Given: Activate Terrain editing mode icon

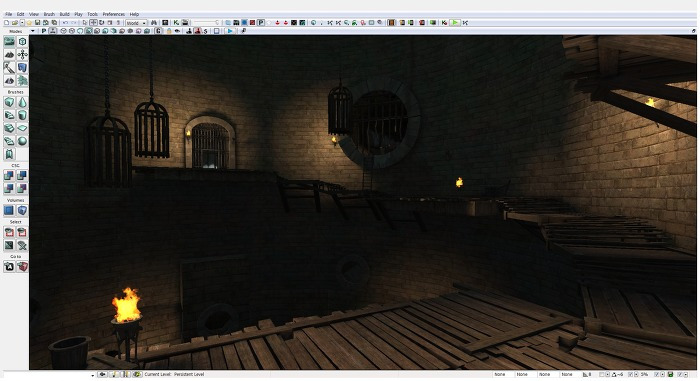Looking at the screenshot, I should [9, 54].
